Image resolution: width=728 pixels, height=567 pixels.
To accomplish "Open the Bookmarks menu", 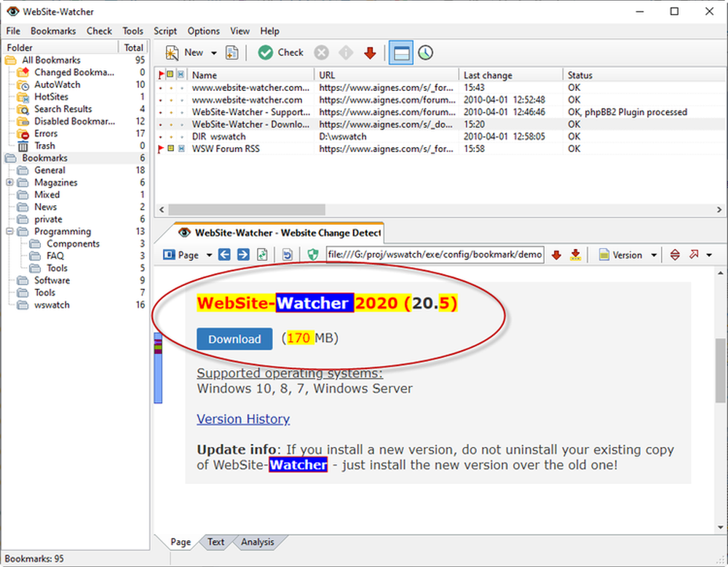I will coord(52,31).
